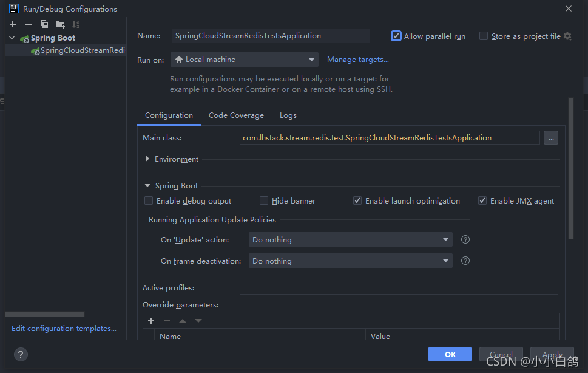Open the Run on Local machine dropdown
This screenshot has width=588, height=373.
click(245, 60)
